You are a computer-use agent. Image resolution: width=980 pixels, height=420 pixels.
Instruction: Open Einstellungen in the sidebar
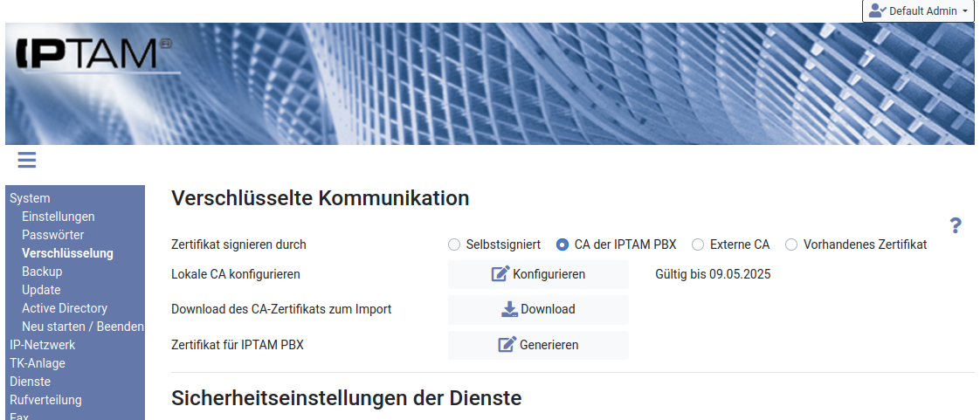(x=58, y=217)
